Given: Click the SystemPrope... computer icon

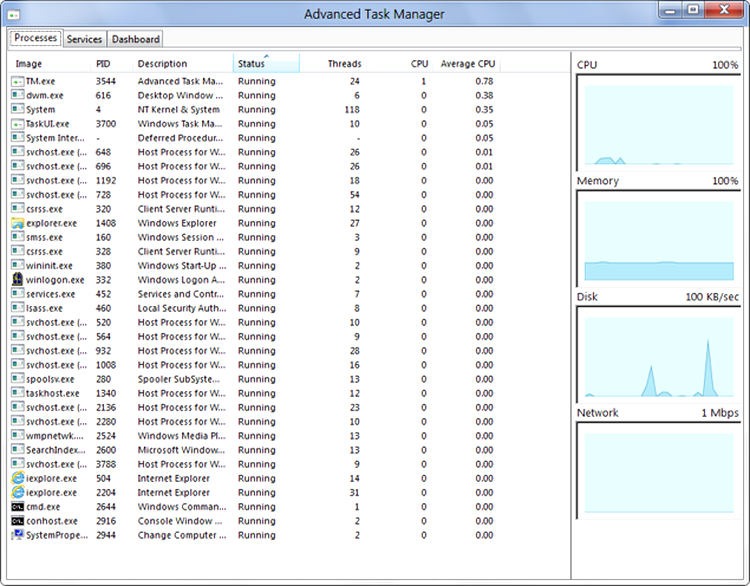Looking at the screenshot, I should pyautogui.click(x=18, y=535).
